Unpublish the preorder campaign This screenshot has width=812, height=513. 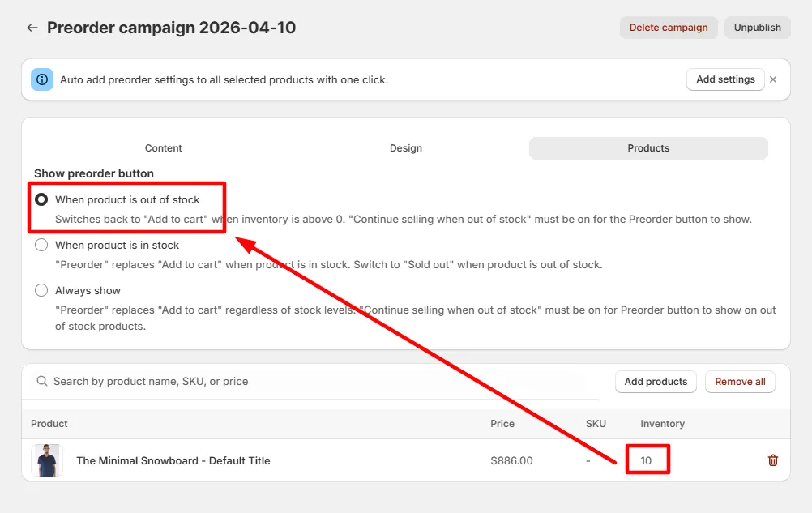(x=757, y=28)
